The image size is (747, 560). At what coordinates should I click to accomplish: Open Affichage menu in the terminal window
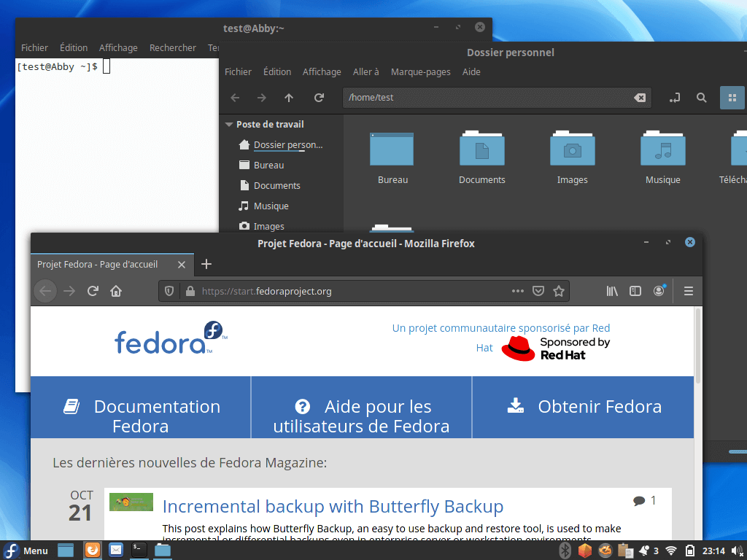coord(118,47)
